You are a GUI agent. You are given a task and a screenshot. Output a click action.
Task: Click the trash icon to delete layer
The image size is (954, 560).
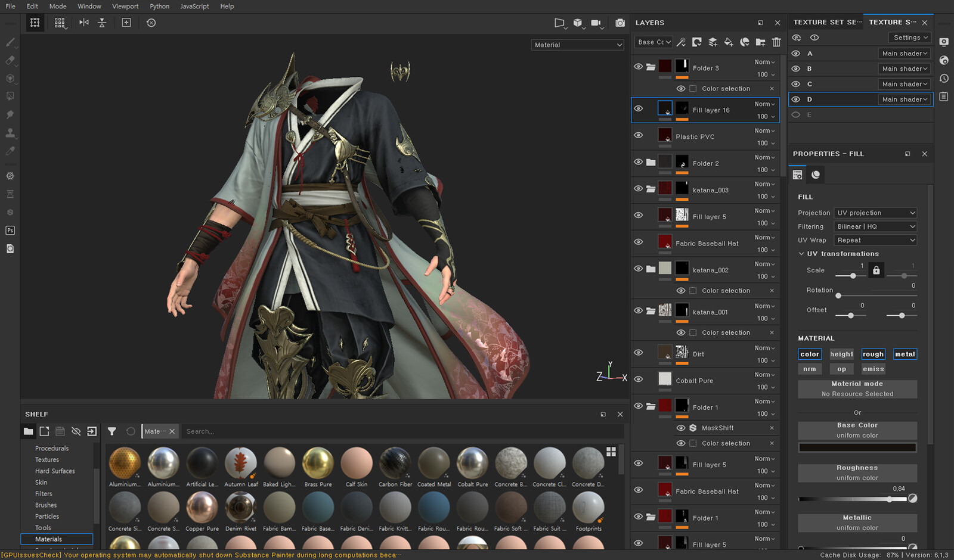click(776, 42)
